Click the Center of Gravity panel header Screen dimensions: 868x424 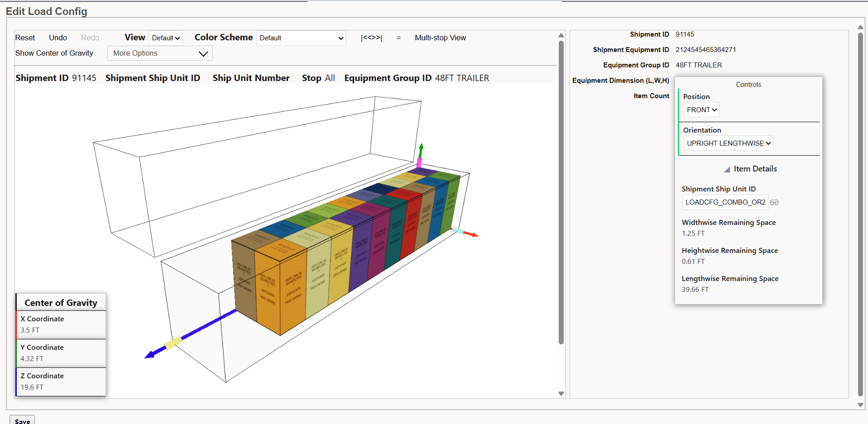61,303
